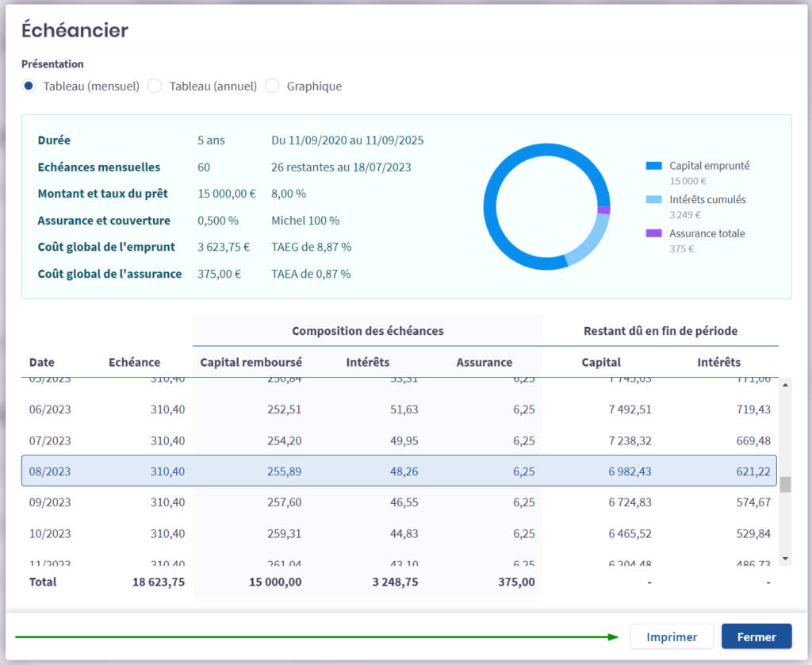Click the Imprimer button
This screenshot has height=665, width=812.
672,636
